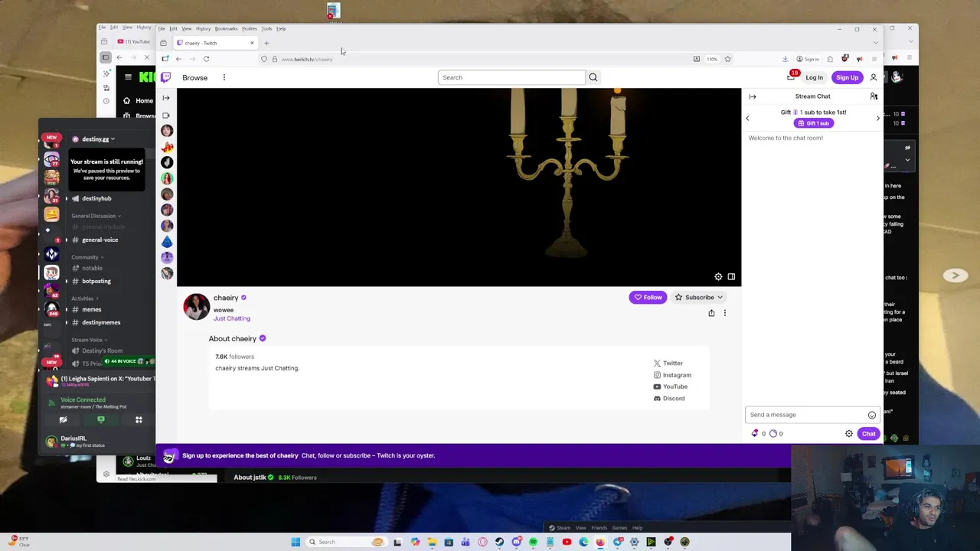Open the Firefox Bookmarks menu
The height and width of the screenshot is (551, 980).
coord(226,28)
